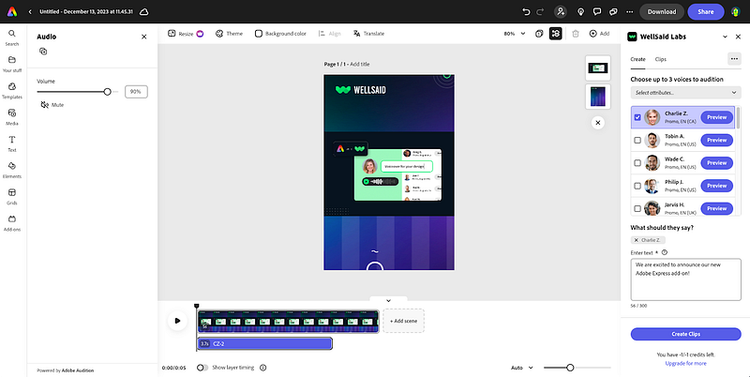
Task: Switch to the Create tab
Action: pos(638,59)
